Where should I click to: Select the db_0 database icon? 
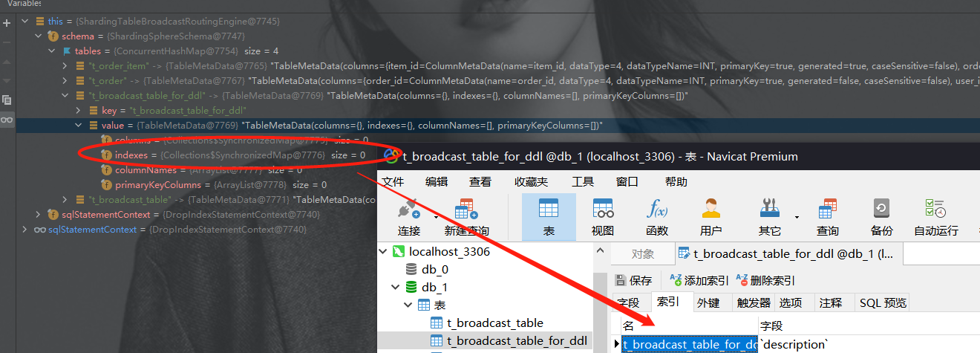click(411, 269)
